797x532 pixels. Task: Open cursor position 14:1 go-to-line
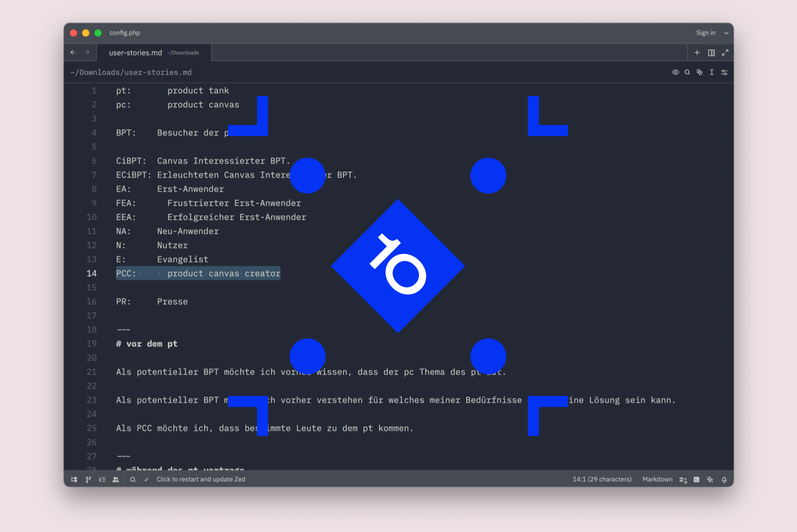[x=602, y=480]
